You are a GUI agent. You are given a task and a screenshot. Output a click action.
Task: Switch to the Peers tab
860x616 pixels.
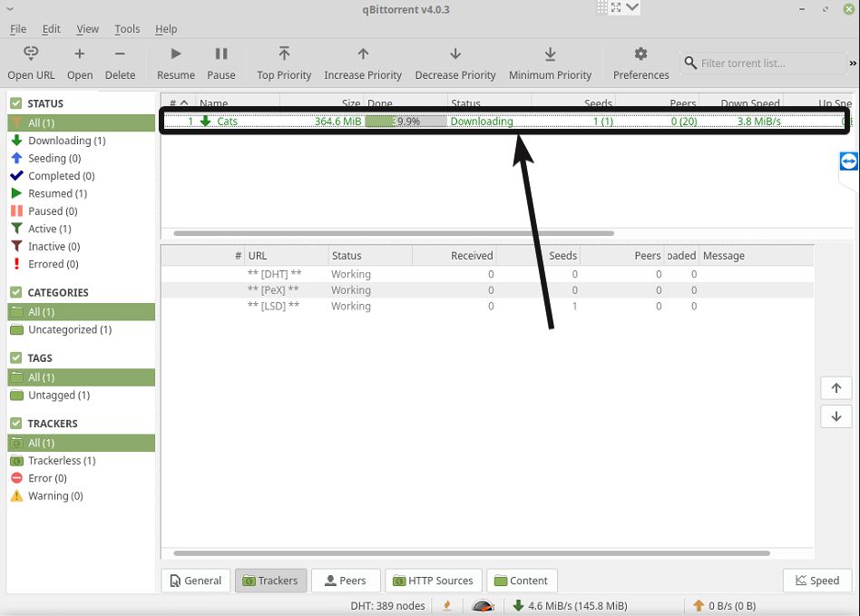coord(346,581)
